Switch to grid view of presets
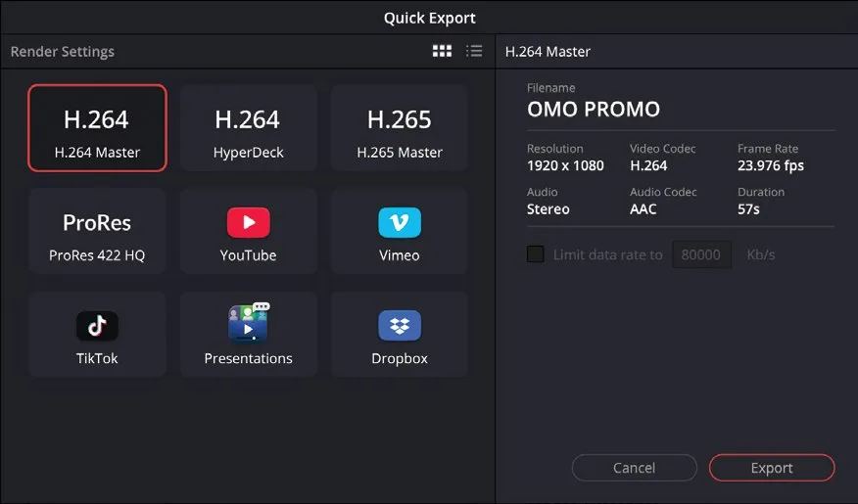 [x=442, y=52]
